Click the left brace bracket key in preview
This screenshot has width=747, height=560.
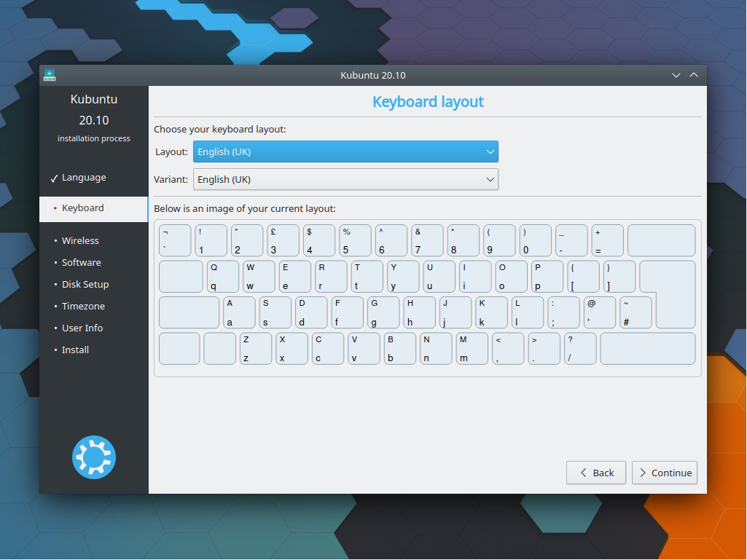coord(583,277)
